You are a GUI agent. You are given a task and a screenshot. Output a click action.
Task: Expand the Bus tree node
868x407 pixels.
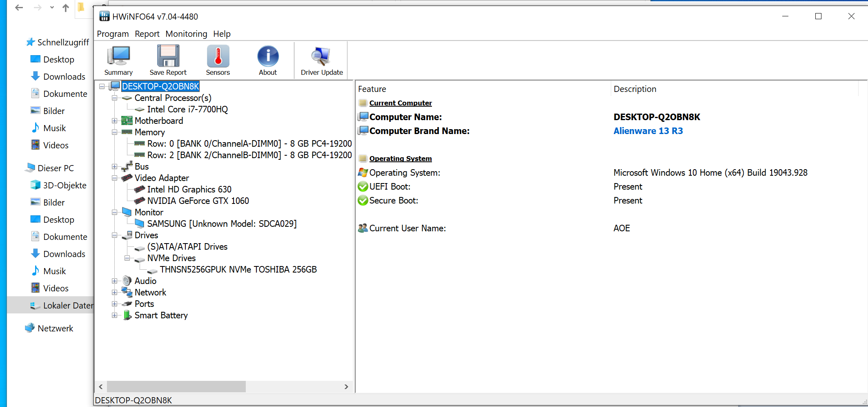point(115,166)
